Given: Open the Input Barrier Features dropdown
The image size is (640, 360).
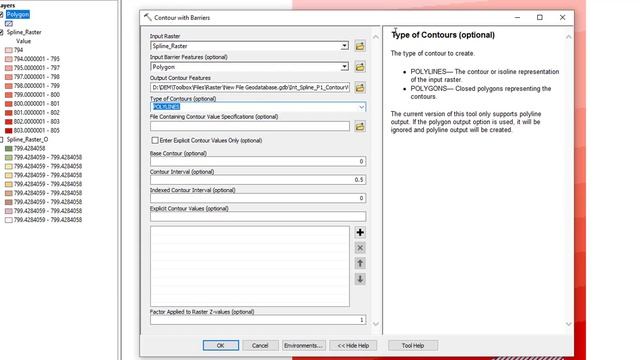Looking at the screenshot, I should (344, 67).
